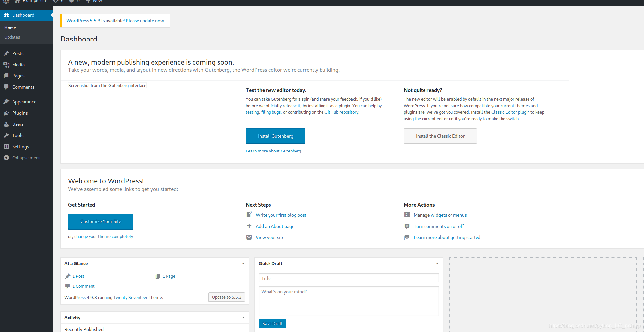Click the Plugins plug icon
644x332 pixels.
(6, 113)
